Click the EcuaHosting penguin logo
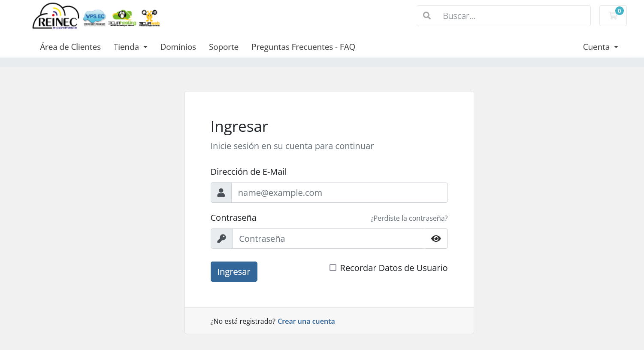 point(122,18)
